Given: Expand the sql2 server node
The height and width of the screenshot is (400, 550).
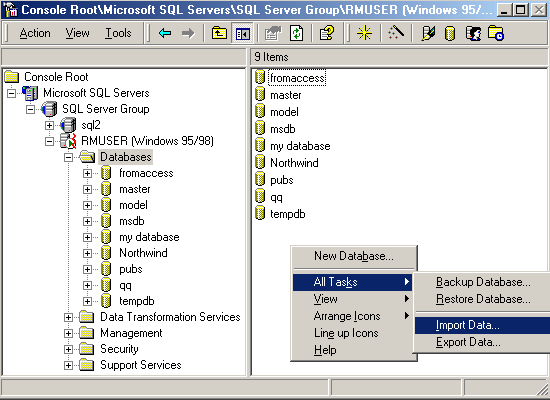Looking at the screenshot, I should [49, 125].
